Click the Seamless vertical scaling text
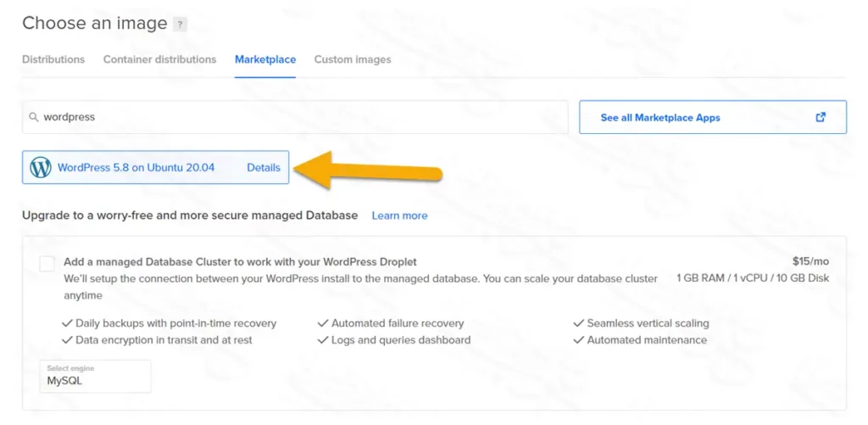Image resolution: width=868 pixels, height=425 pixels. coord(648,323)
